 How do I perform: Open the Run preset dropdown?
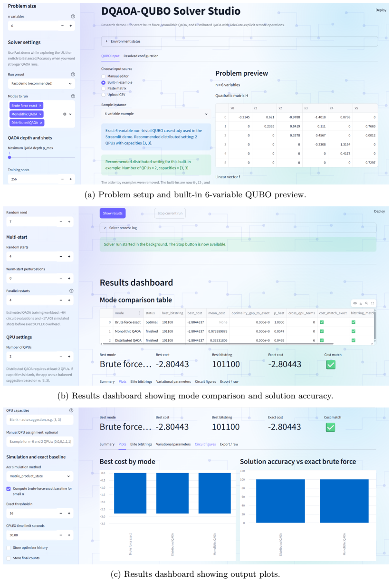click(x=41, y=83)
